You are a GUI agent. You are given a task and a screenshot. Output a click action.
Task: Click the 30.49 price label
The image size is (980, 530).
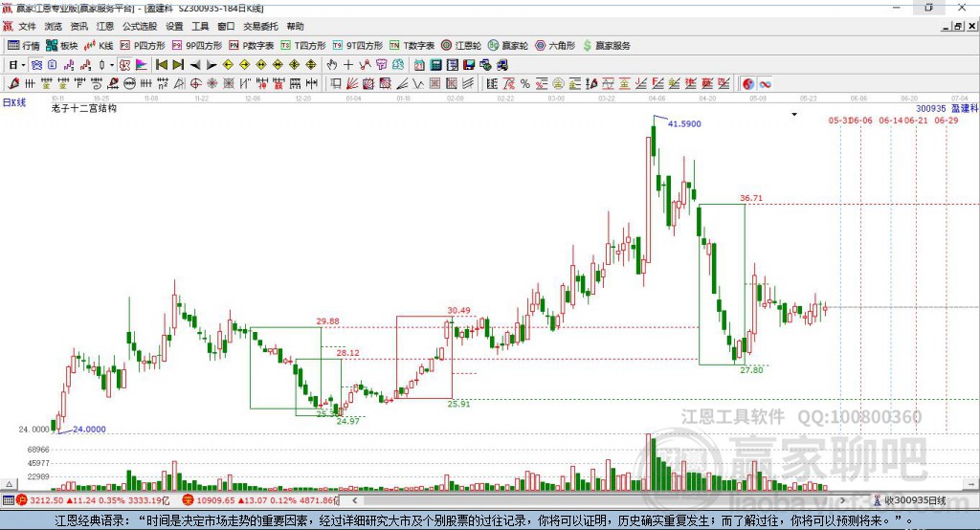coord(458,311)
